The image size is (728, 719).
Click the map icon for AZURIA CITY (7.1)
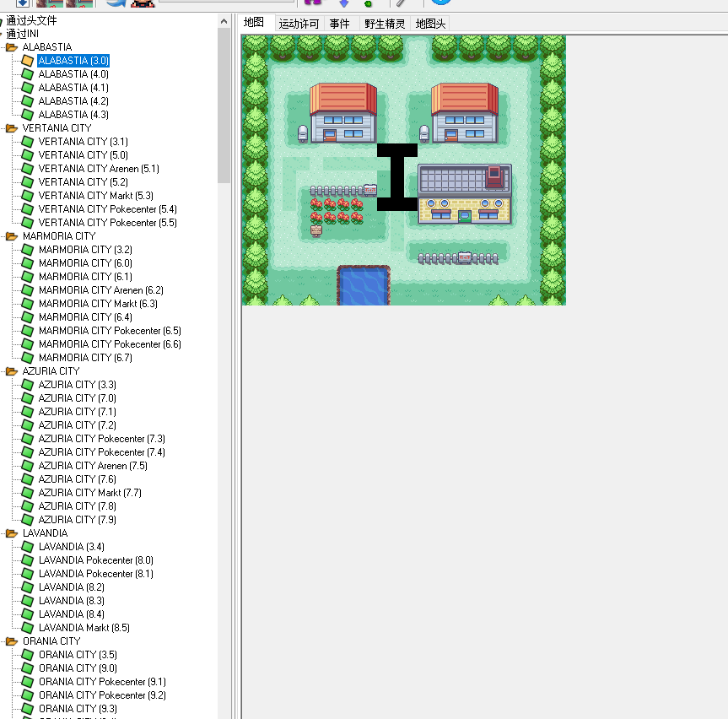pyautogui.click(x=27, y=412)
